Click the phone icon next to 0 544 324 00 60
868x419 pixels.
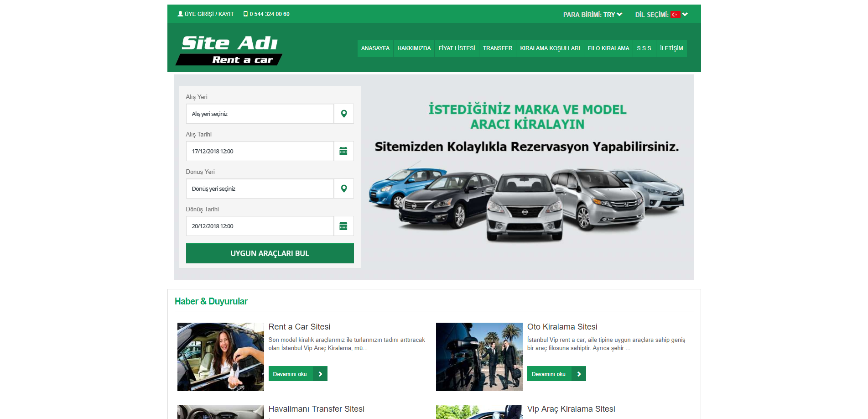(x=245, y=14)
